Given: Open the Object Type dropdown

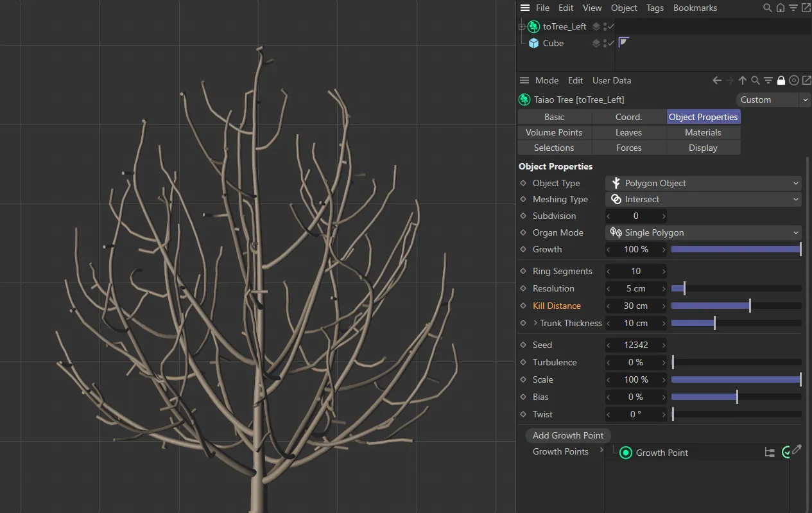Looking at the screenshot, I should tap(704, 183).
